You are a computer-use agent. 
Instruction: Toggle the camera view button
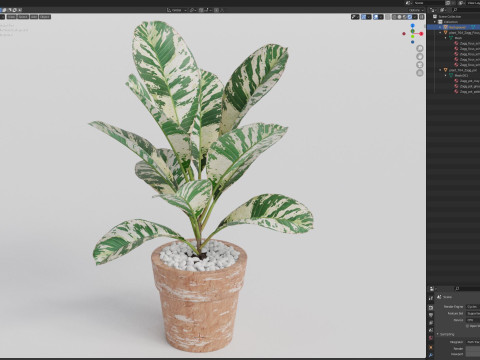tap(420, 65)
